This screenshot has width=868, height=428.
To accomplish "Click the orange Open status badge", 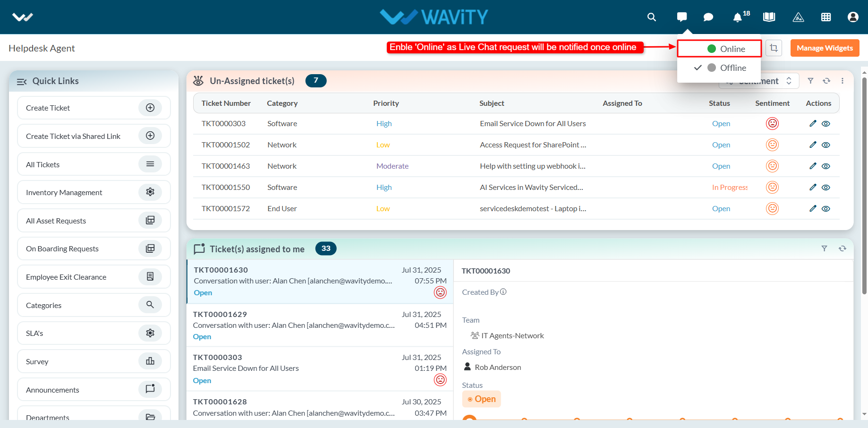I will point(481,399).
